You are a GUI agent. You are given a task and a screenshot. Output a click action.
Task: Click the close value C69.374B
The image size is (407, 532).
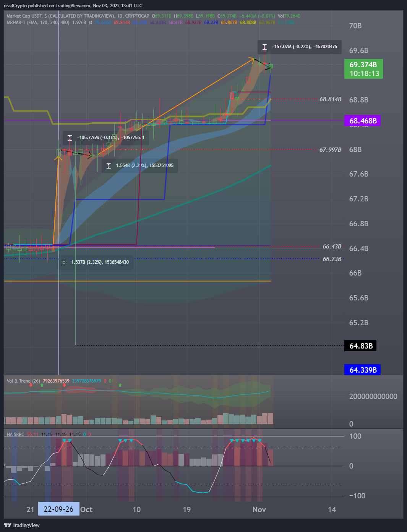227,16
